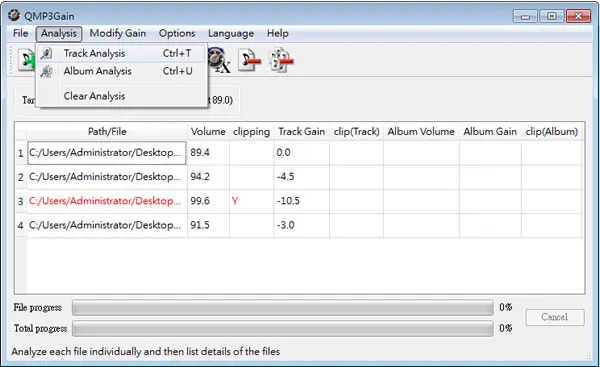Select the file path in row 4
Image resolution: width=600 pixels, height=367 pixels.
coord(107,225)
